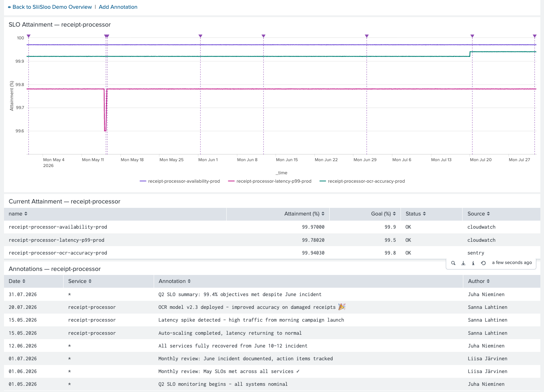Click the attainment value 99.97000

[313, 227]
